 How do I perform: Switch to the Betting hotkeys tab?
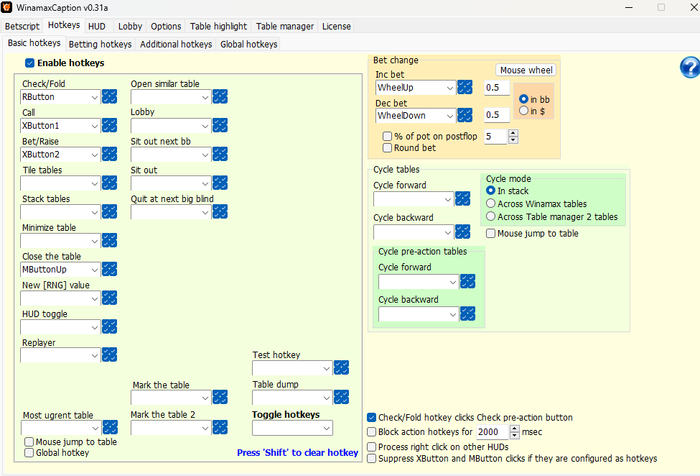point(100,44)
